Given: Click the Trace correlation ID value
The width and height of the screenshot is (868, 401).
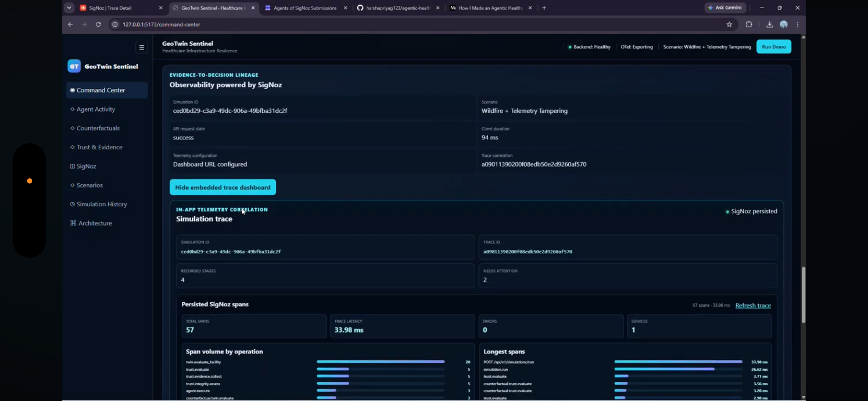Looking at the screenshot, I should [534, 164].
